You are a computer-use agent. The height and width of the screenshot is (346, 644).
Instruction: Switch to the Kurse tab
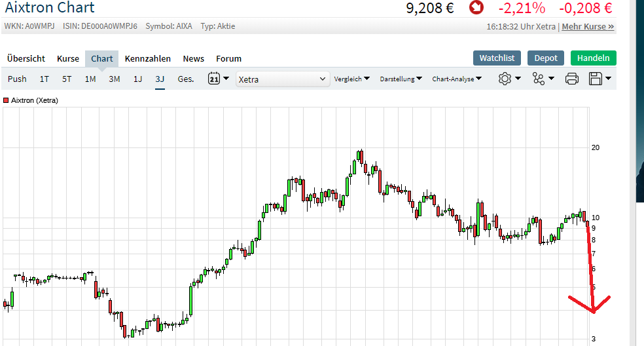click(x=68, y=58)
